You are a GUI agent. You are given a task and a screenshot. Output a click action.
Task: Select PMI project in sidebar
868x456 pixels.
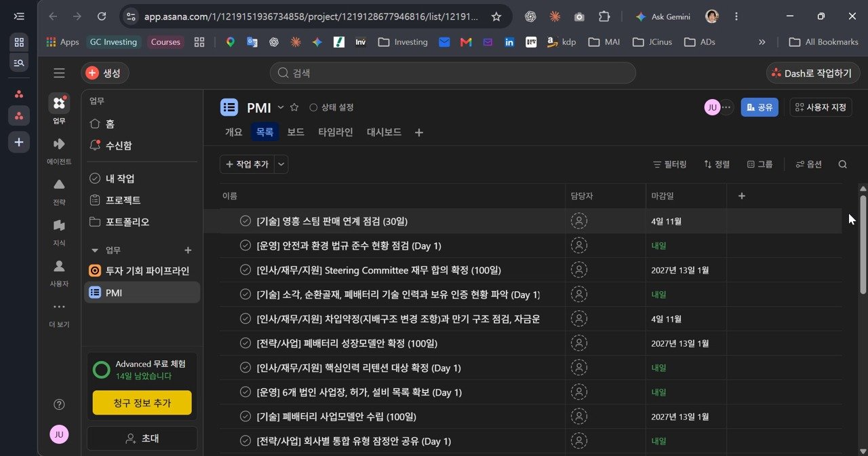pyautogui.click(x=142, y=292)
